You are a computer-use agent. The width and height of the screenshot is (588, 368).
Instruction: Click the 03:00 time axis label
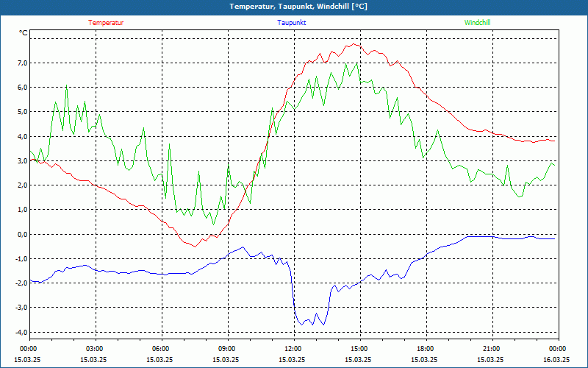[x=96, y=349]
